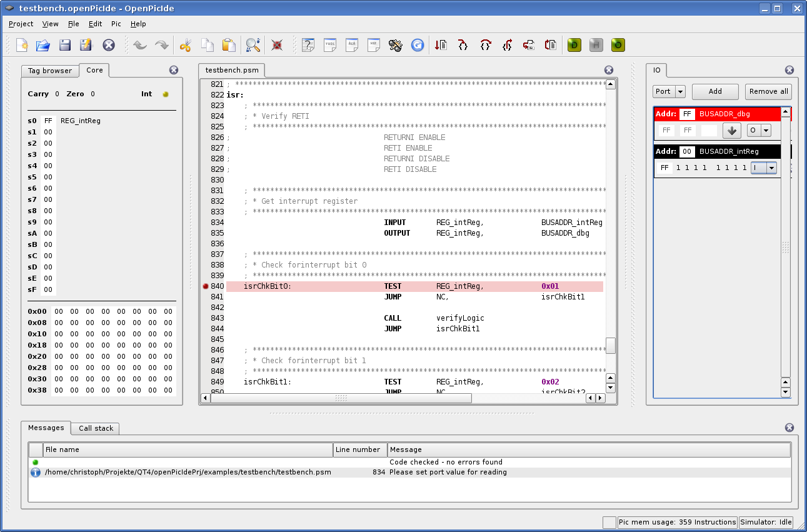
Task: Close the Messages panel with its X
Action: (x=789, y=428)
